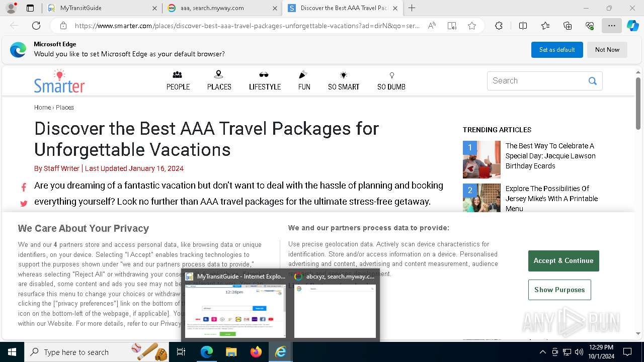Click thumbnail of trending article 1
This screenshot has height=362, width=644.
(481, 159)
